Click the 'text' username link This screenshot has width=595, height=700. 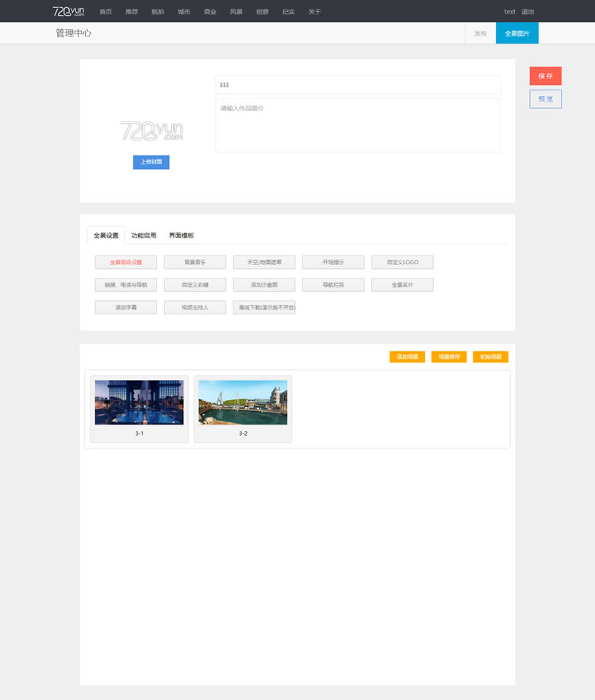click(x=510, y=12)
